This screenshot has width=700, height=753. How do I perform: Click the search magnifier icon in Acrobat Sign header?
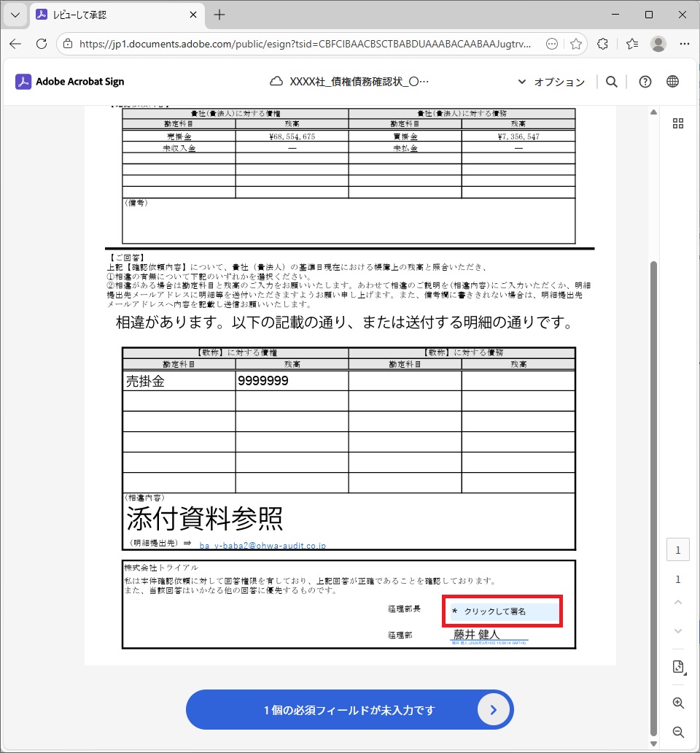pos(612,82)
